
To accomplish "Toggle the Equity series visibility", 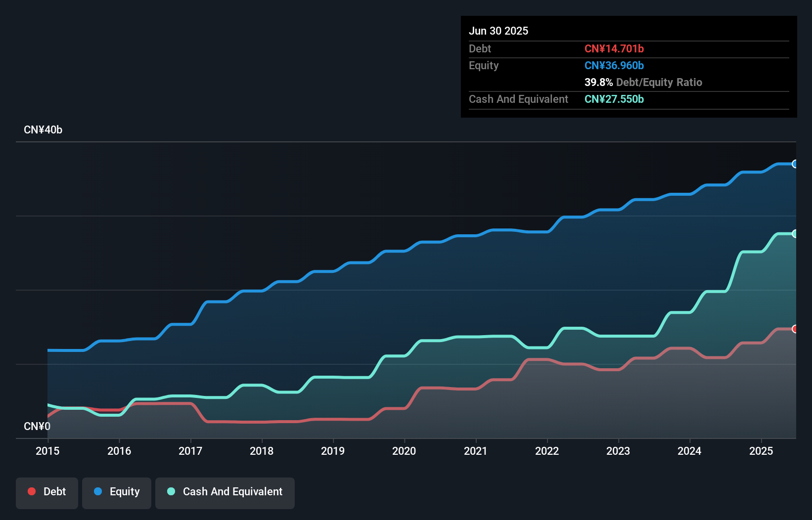I will [116, 492].
